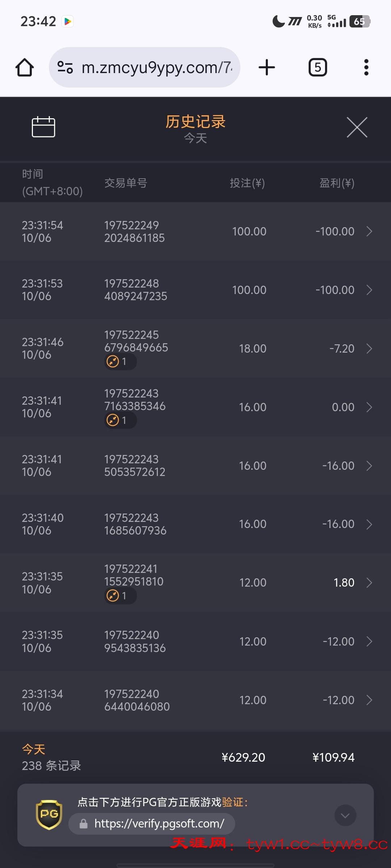391x868 pixels.
Task: Tap the browser home icon
Action: tap(25, 68)
